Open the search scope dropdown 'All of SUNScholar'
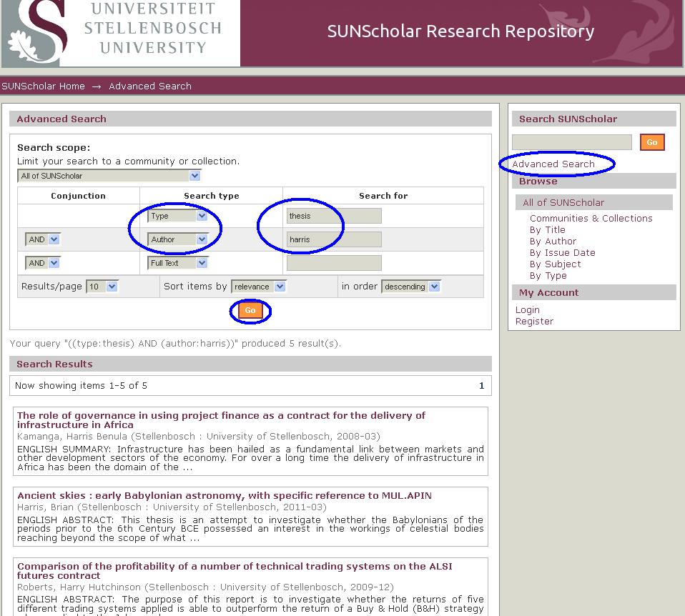 (x=109, y=176)
